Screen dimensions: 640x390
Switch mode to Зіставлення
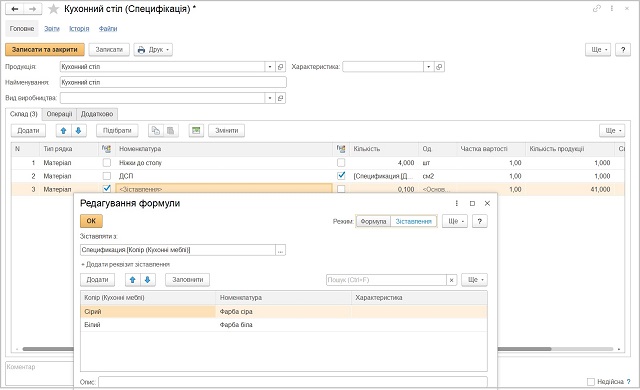(413, 221)
